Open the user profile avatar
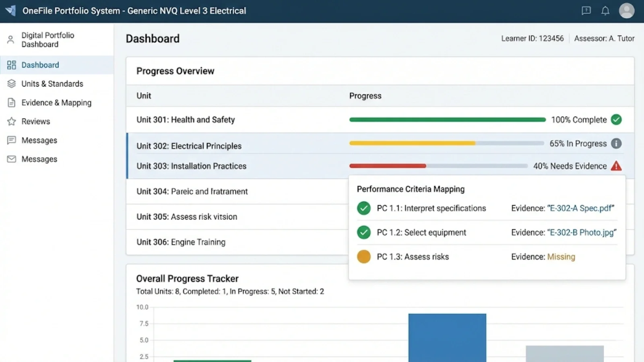The width and height of the screenshot is (644, 362). point(626,11)
